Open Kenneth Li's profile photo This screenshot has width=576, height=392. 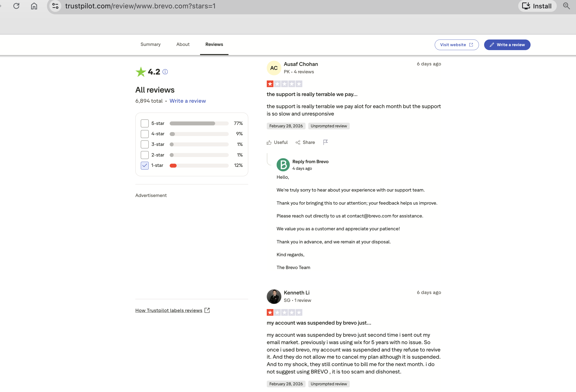click(x=274, y=296)
